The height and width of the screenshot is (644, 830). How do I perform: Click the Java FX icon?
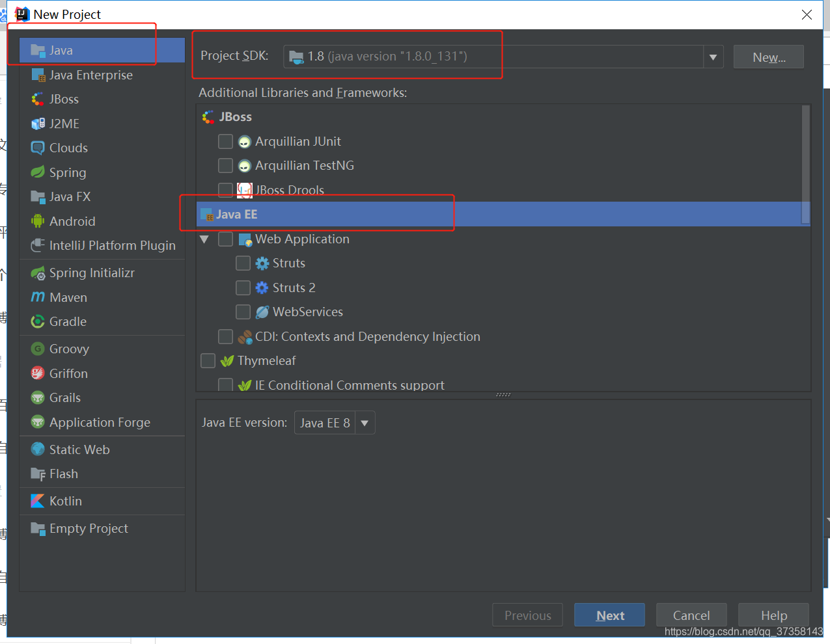point(38,196)
